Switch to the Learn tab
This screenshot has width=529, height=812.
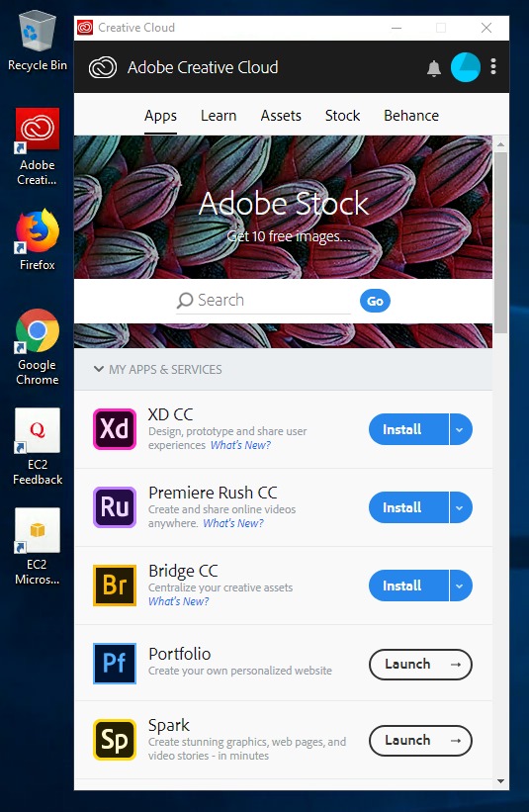(x=219, y=116)
